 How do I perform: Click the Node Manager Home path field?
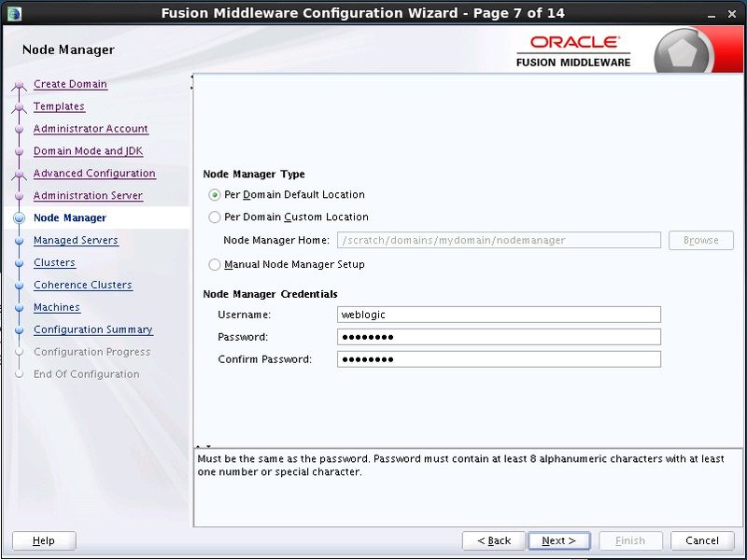coord(499,240)
